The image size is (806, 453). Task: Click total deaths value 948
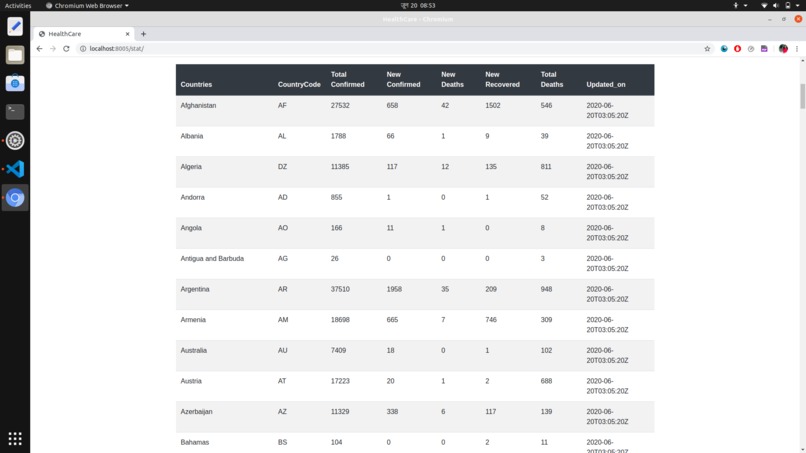[546, 289]
